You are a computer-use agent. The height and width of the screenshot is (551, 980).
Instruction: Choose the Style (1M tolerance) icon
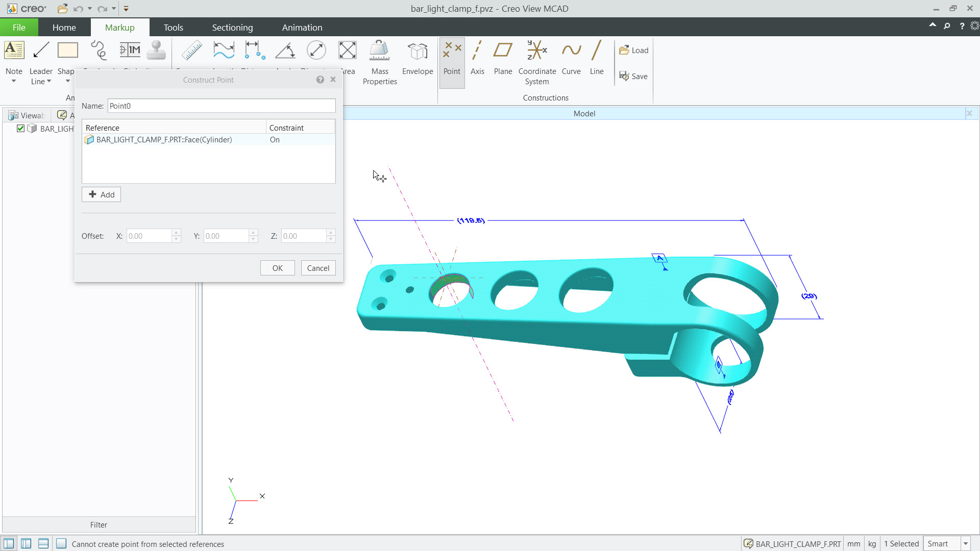point(130,51)
